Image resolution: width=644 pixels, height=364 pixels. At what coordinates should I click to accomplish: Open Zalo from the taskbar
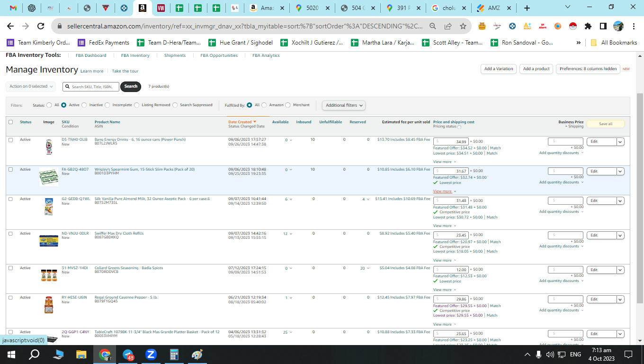click(x=152, y=354)
